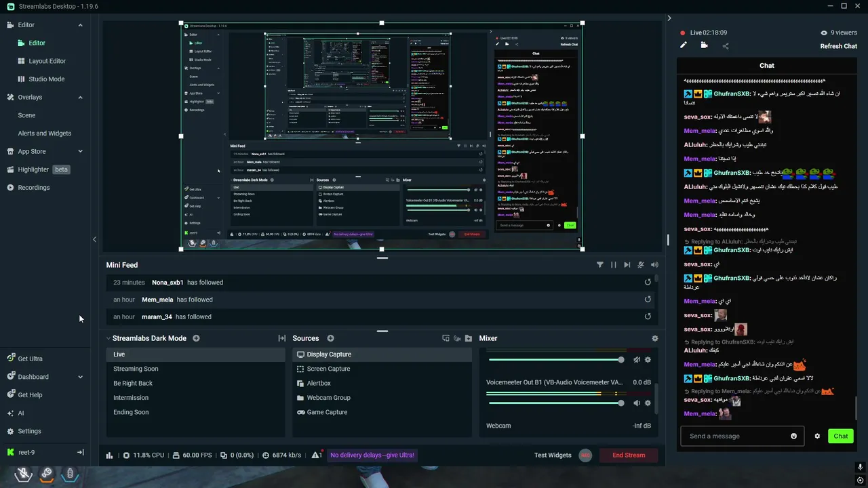Open notifications warning icon
868x488 pixels.
click(316, 455)
